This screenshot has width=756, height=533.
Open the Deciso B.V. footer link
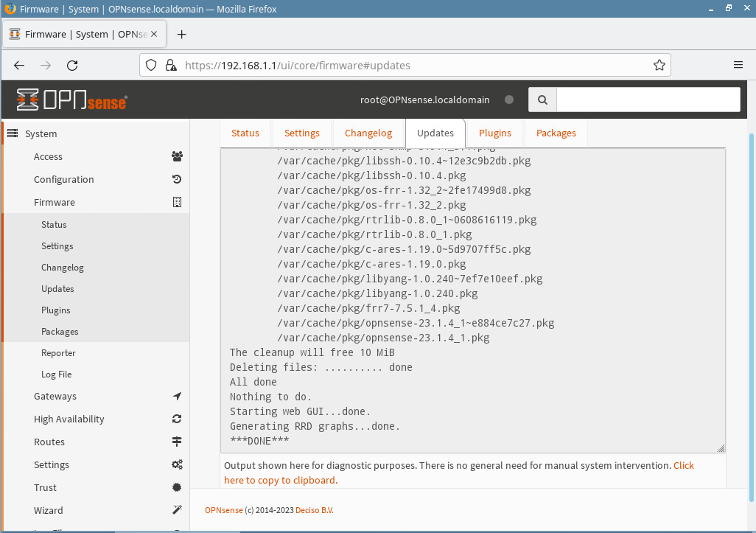(315, 510)
